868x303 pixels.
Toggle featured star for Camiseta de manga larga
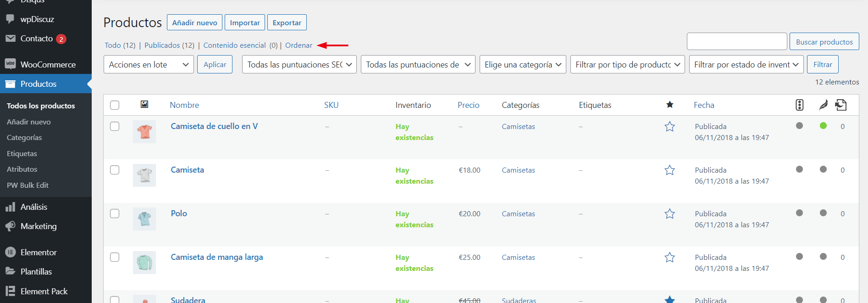[x=670, y=257]
